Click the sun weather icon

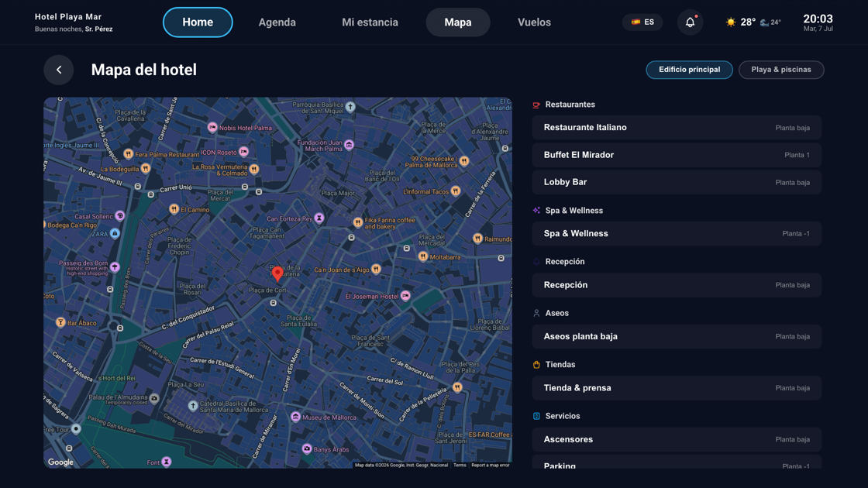click(731, 22)
